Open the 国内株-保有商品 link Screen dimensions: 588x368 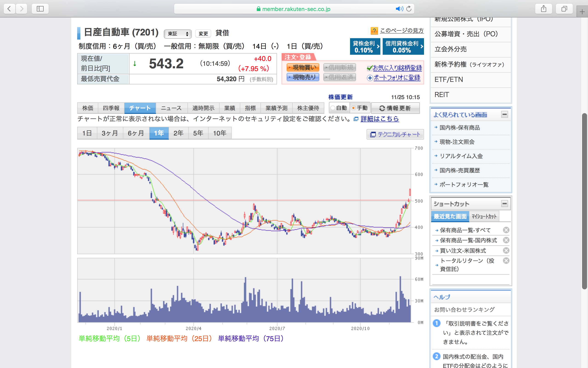click(x=460, y=127)
